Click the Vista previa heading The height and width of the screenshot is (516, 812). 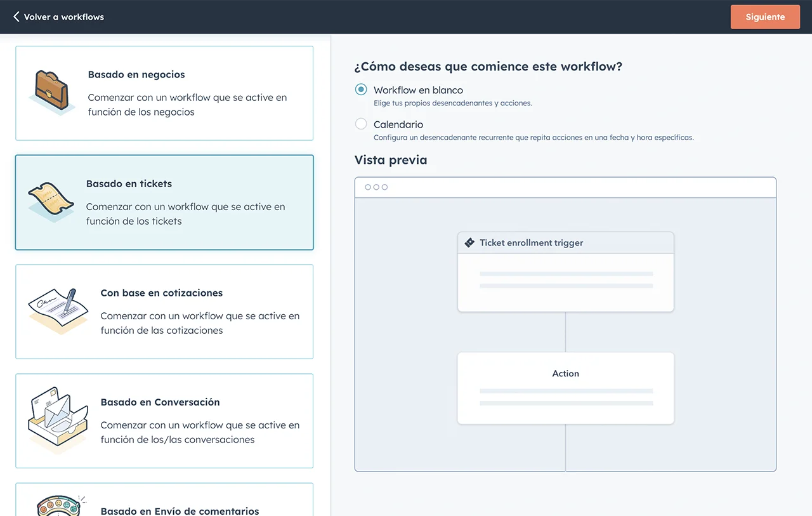[x=391, y=160]
